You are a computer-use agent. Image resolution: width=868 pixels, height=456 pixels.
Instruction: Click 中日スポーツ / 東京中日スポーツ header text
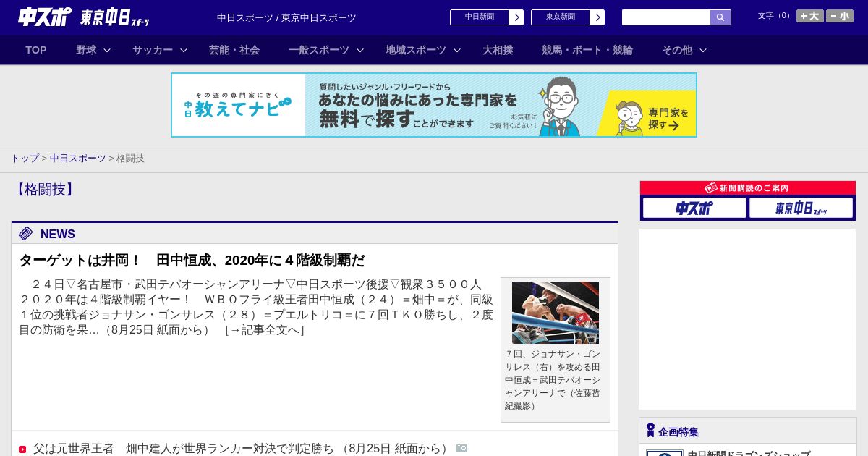[286, 17]
